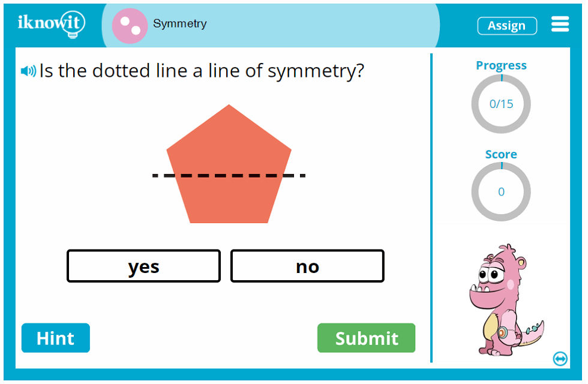The width and height of the screenshot is (588, 384).
Task: Select the "no" answer
Action: tap(307, 266)
